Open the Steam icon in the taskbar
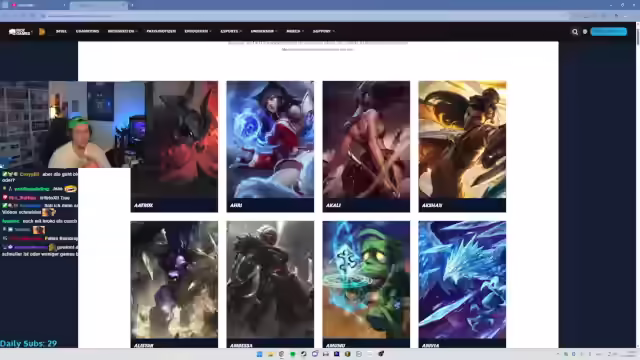This screenshot has height=360, width=640. pos(304,354)
